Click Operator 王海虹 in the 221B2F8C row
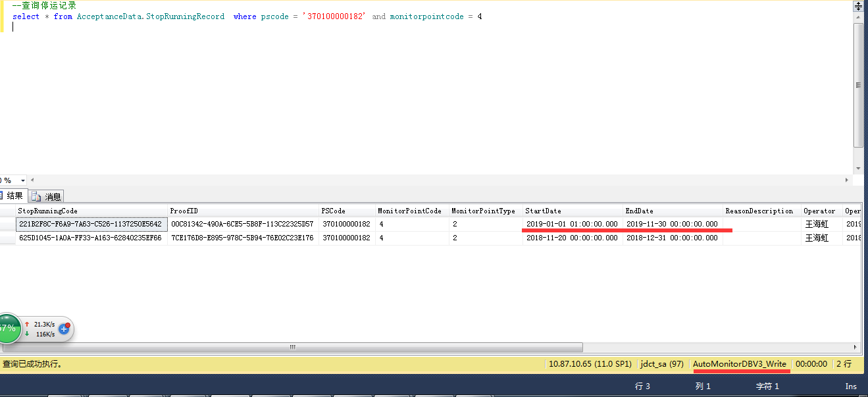Screen dimensions: 868x397 [x=821, y=224]
